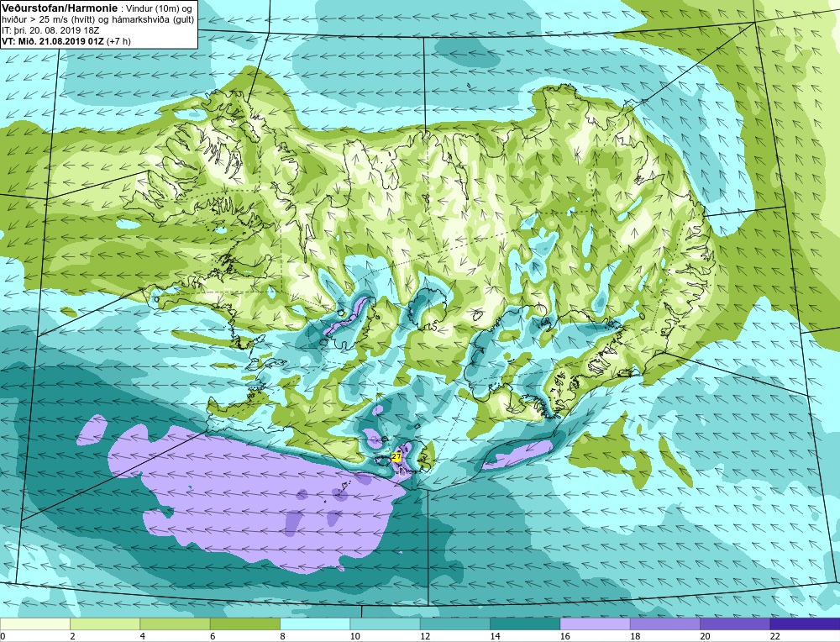Image resolution: width=840 pixels, height=642 pixels.
Task: Click legend scale label 8
Action: click(282, 636)
